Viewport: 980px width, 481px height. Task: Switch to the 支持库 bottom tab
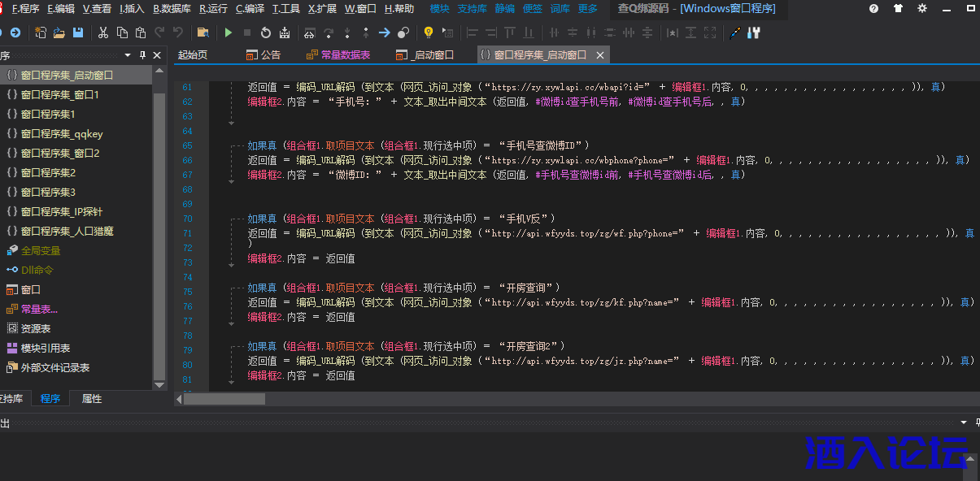coord(11,398)
